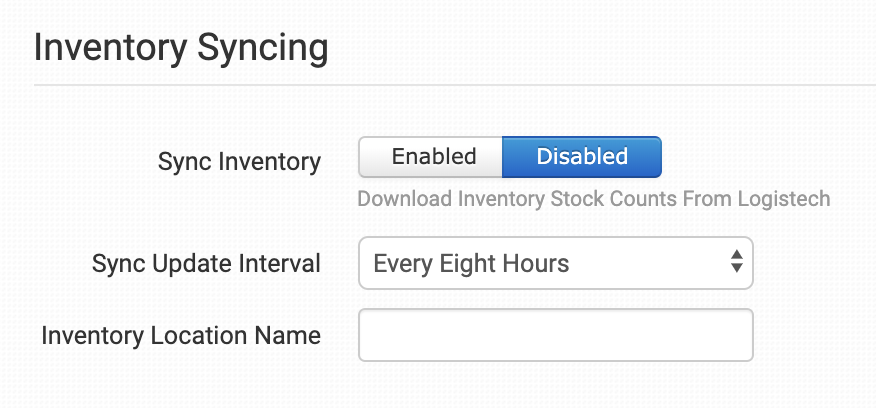Turn off Sync Inventory via the blue button
Viewport: 876px width, 408px height.
point(582,157)
